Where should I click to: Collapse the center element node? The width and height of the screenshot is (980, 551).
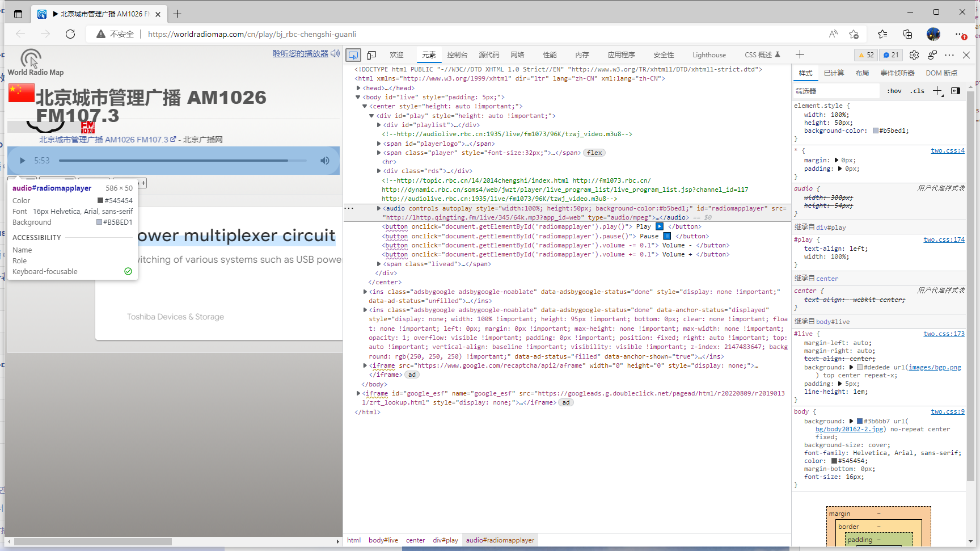365,106
